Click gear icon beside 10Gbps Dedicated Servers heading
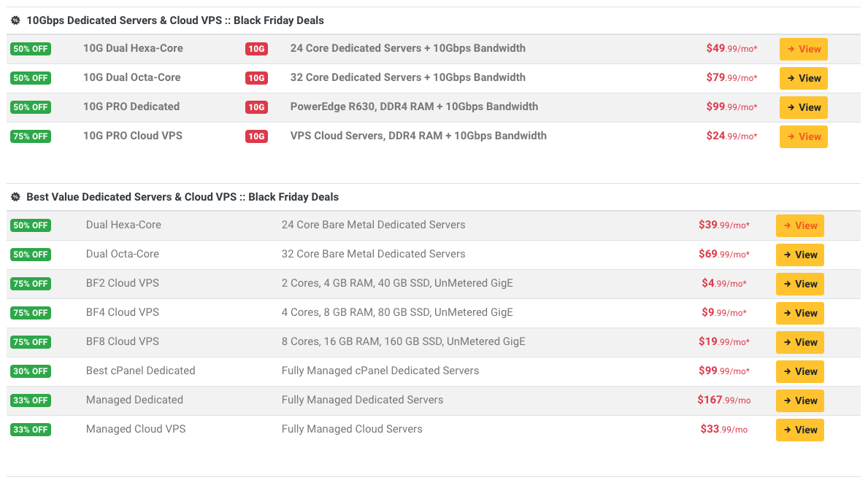 click(x=15, y=20)
